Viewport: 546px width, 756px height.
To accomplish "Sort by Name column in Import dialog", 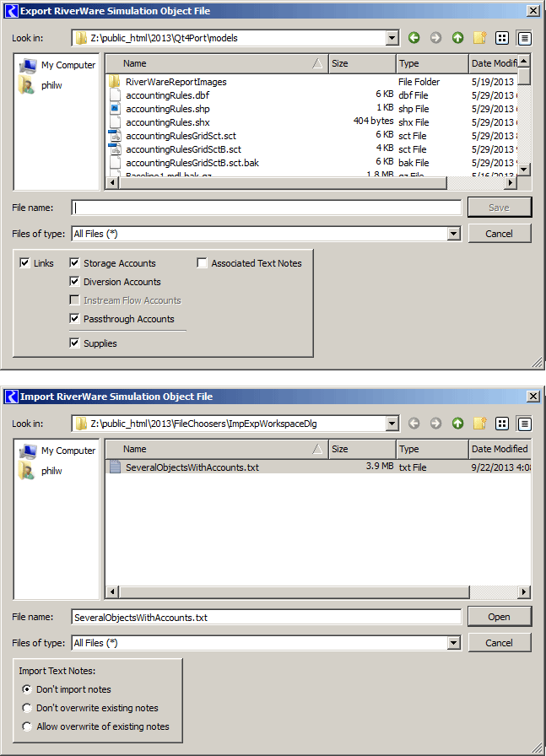I will (x=217, y=450).
